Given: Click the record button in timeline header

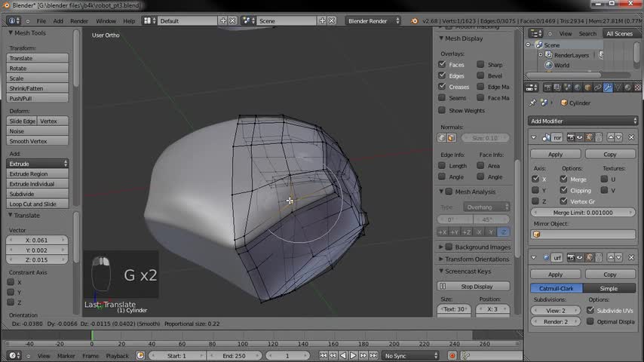Looking at the screenshot, I should coord(452,355).
